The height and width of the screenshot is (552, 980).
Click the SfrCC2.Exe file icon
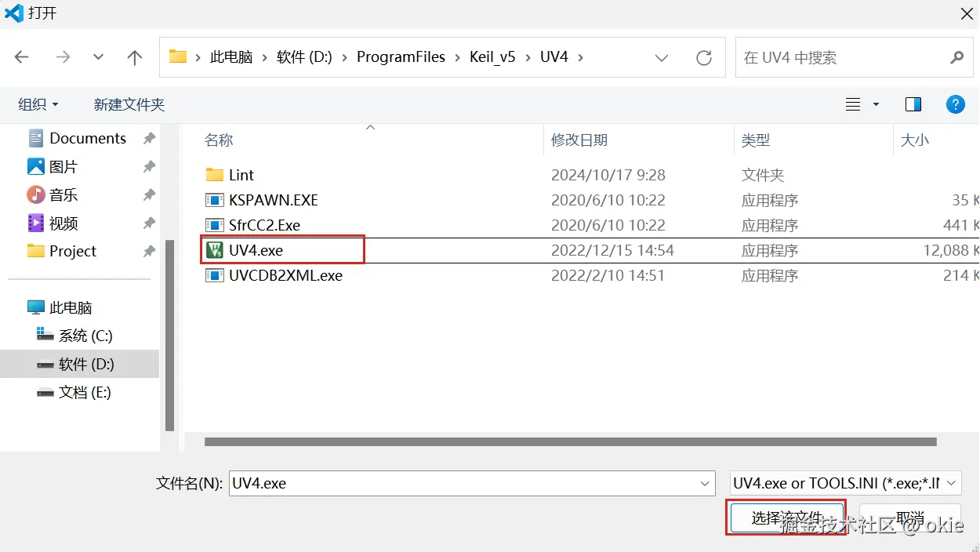pos(214,225)
